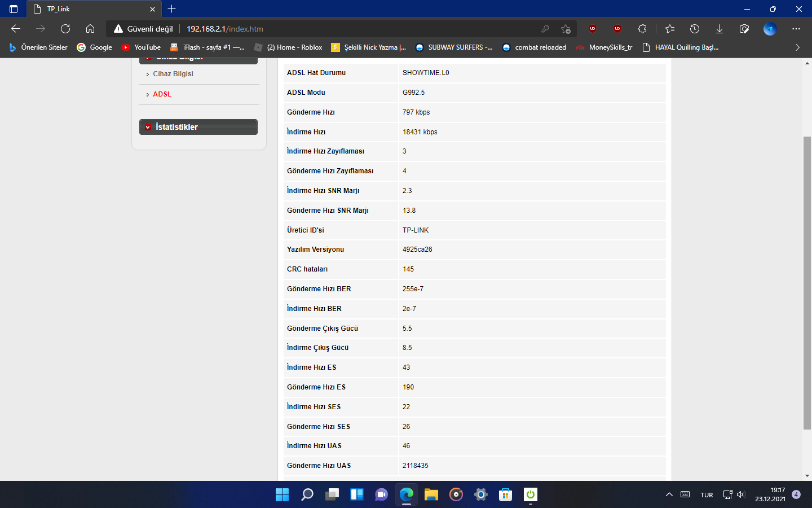Close the TP_Link tab
Viewport: 812px width, 508px height.
click(152, 9)
